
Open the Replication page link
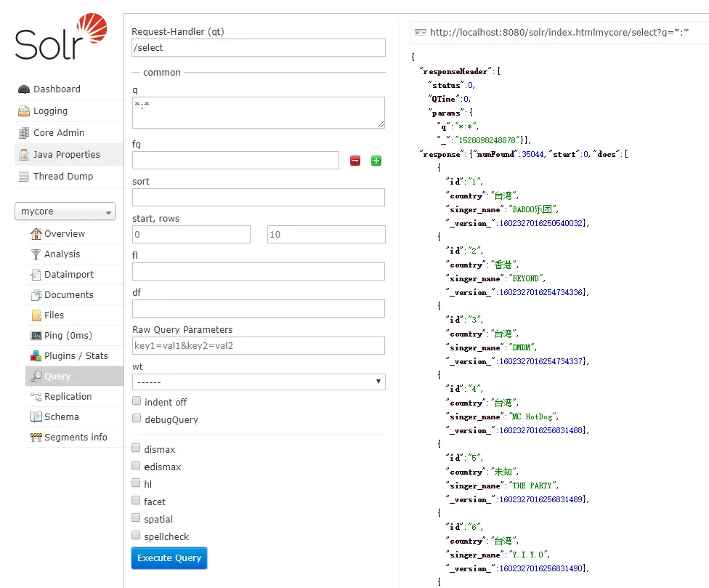coord(68,397)
